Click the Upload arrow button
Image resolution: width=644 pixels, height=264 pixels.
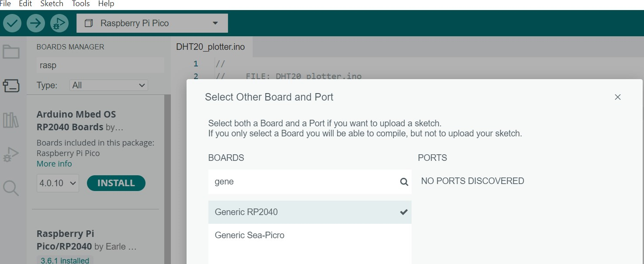tap(36, 23)
